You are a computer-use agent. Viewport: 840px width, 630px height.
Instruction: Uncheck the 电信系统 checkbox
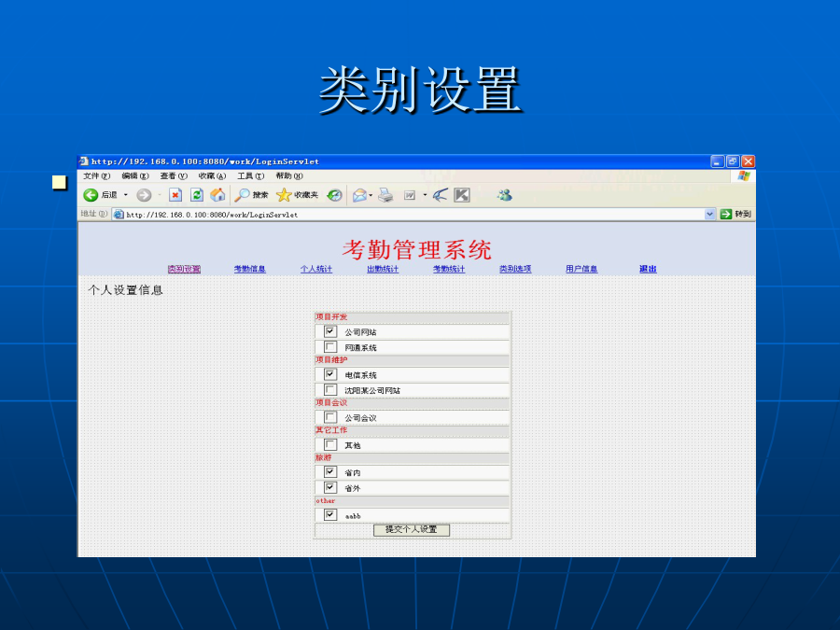pos(330,374)
